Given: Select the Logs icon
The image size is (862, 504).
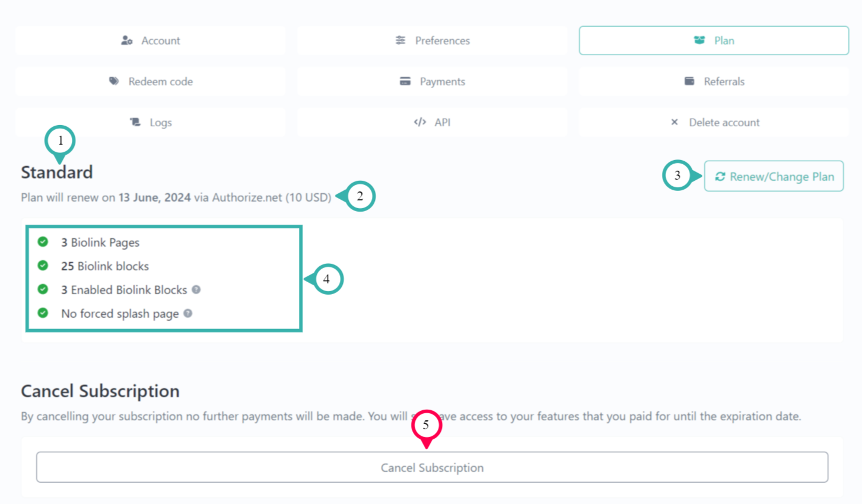Looking at the screenshot, I should click(x=134, y=122).
